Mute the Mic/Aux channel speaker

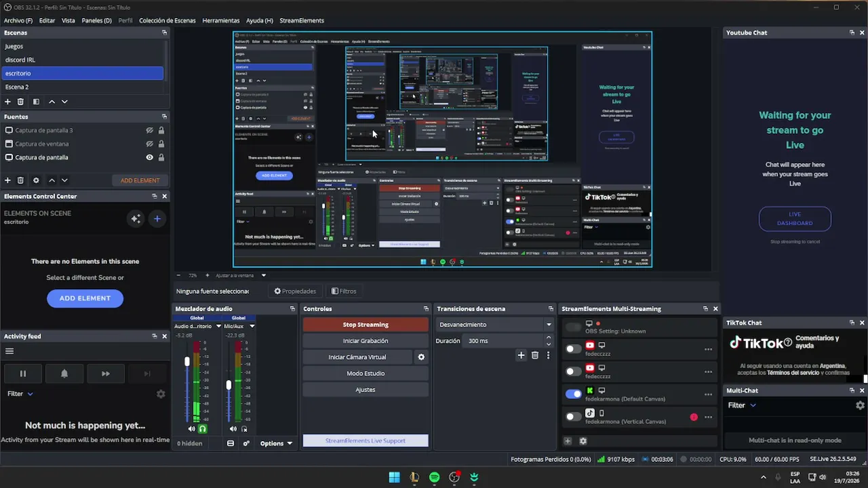tap(233, 429)
